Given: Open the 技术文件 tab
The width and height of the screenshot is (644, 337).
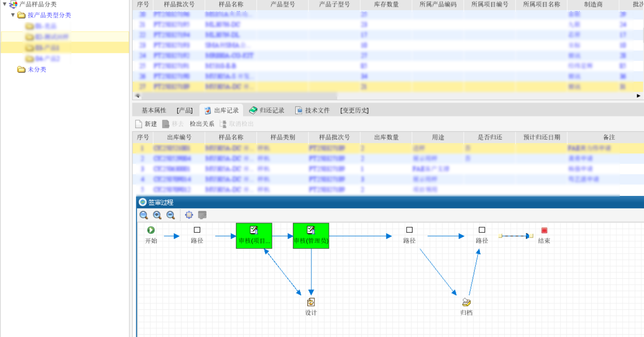Looking at the screenshot, I should (312, 110).
